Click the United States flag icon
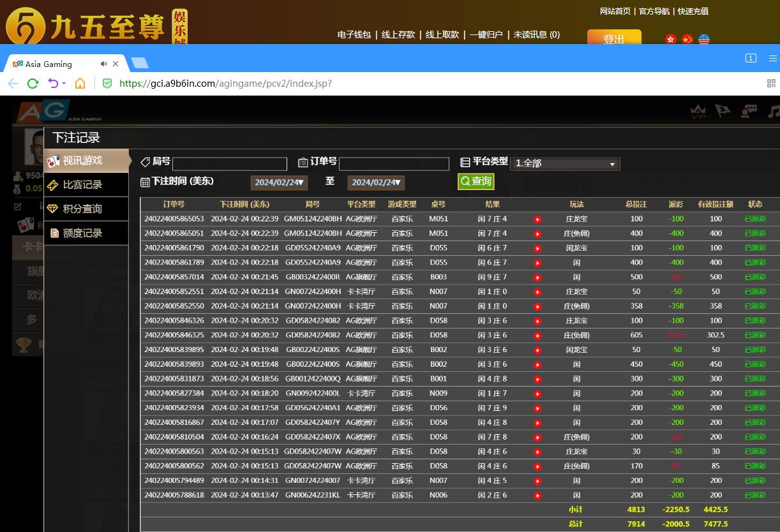 pos(703,39)
